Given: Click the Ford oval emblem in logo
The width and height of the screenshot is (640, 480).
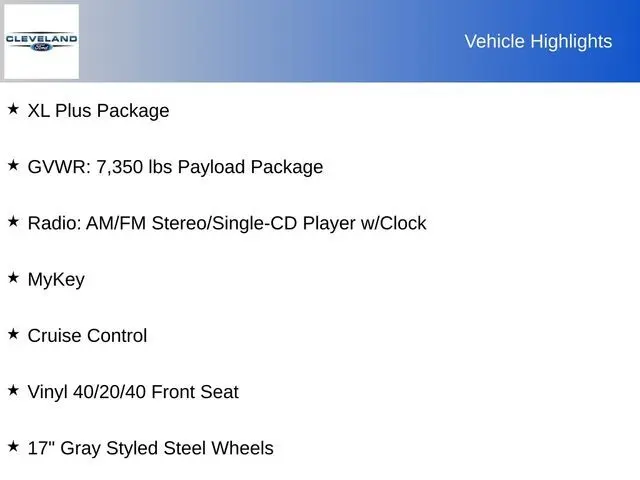Looking at the screenshot, I should coord(41,46).
